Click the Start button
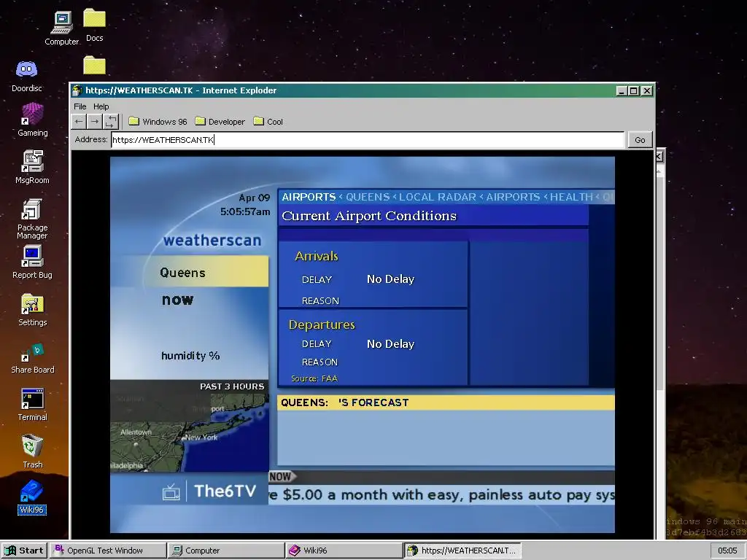747x560 pixels. [x=24, y=551]
